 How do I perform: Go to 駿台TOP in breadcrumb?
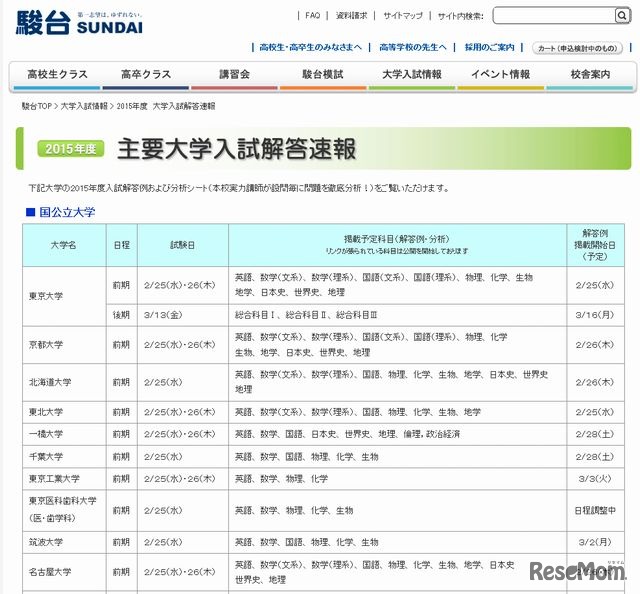tap(37, 106)
